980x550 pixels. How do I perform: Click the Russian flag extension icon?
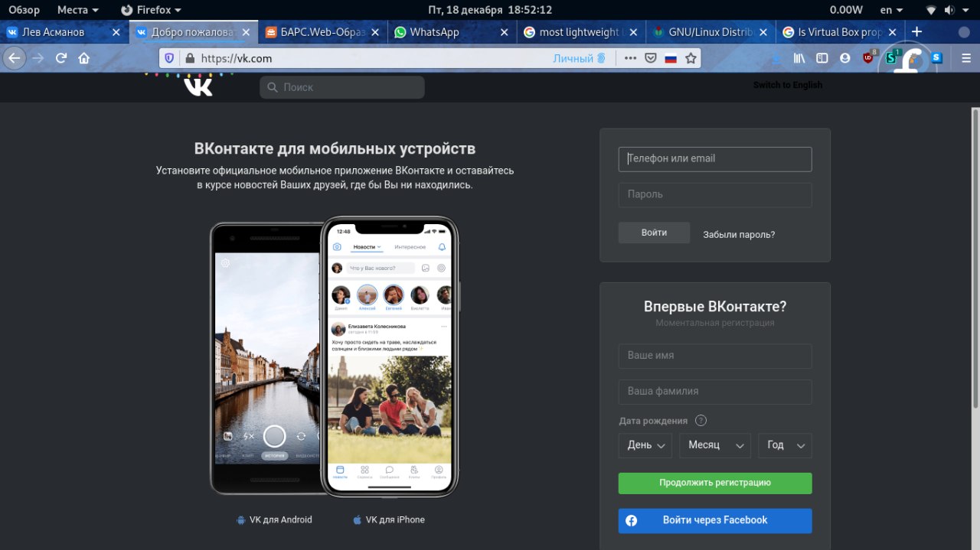click(671, 58)
